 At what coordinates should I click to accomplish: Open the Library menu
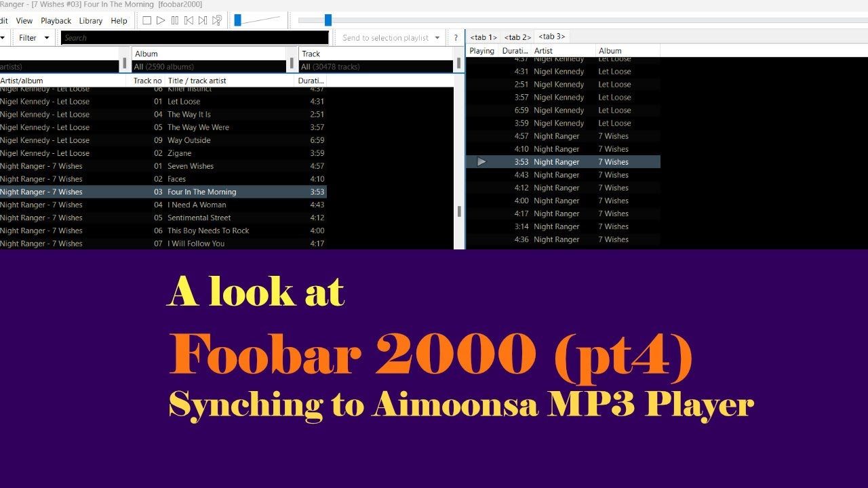point(91,21)
